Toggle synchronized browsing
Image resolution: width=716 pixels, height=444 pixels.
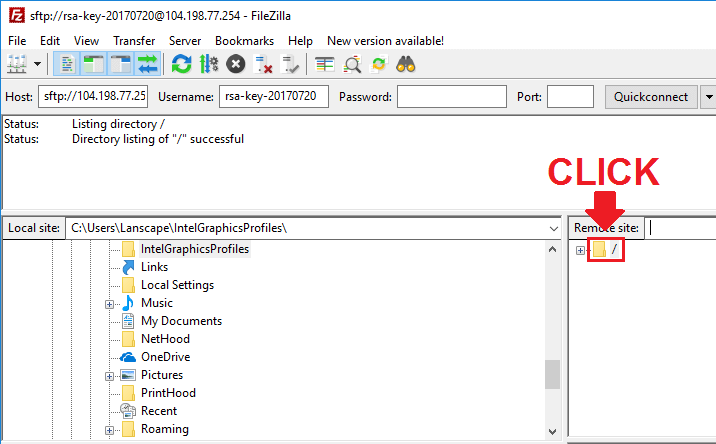click(x=379, y=64)
